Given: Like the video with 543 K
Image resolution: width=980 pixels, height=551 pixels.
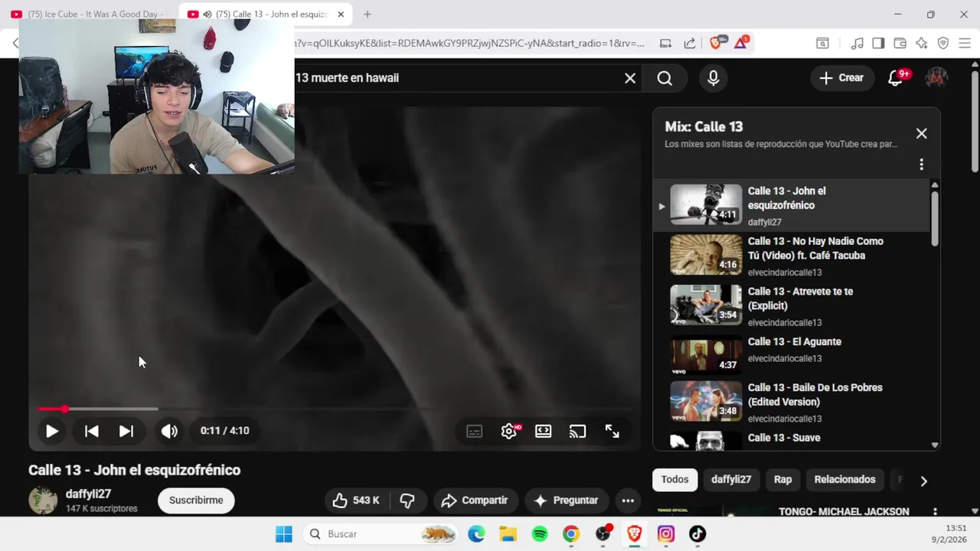Looking at the screenshot, I should point(356,500).
